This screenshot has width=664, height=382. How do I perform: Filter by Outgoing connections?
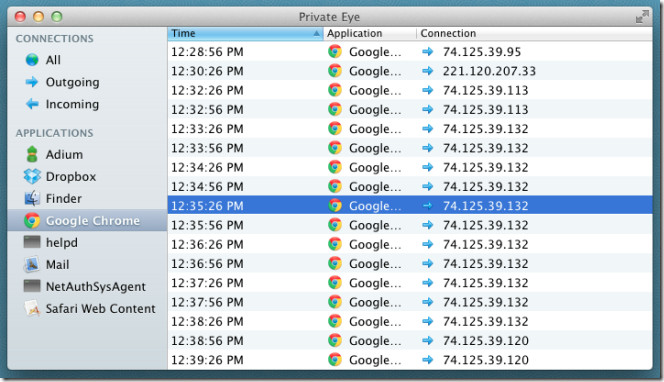(x=72, y=82)
